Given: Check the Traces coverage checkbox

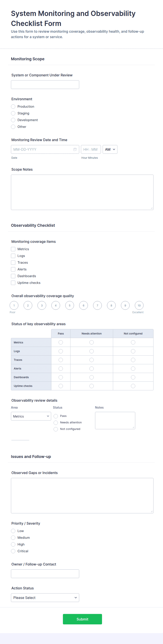Looking at the screenshot, I should click(x=13, y=263).
